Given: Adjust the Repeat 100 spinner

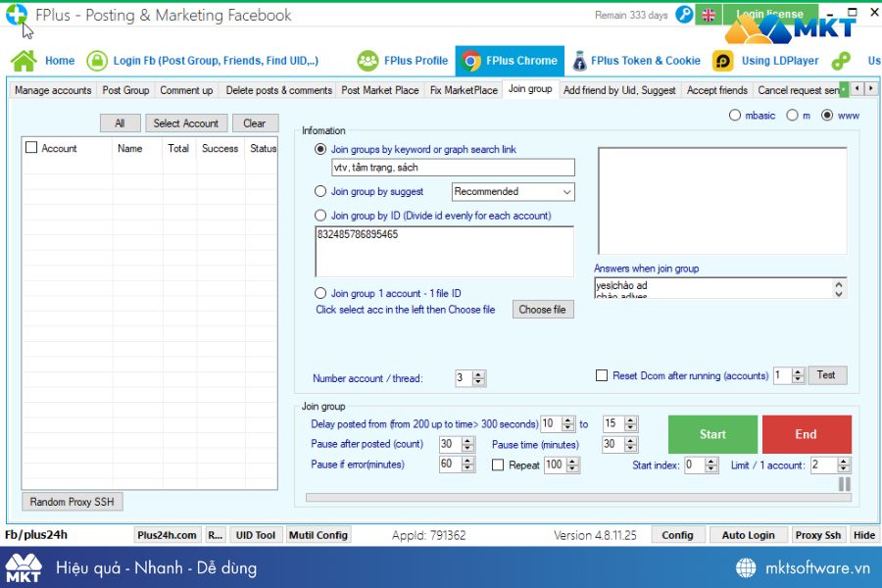Looking at the screenshot, I should coord(572,465).
